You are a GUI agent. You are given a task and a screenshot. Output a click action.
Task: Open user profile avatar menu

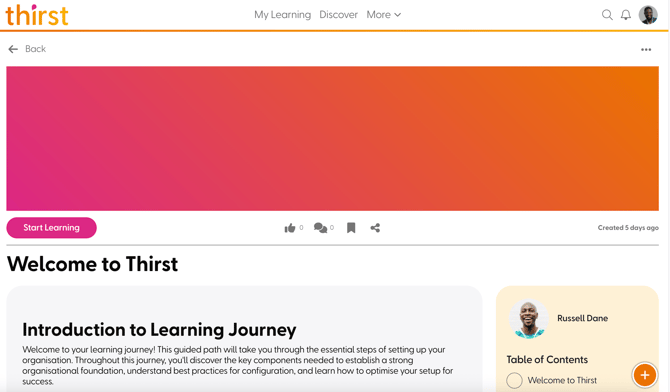[648, 15]
